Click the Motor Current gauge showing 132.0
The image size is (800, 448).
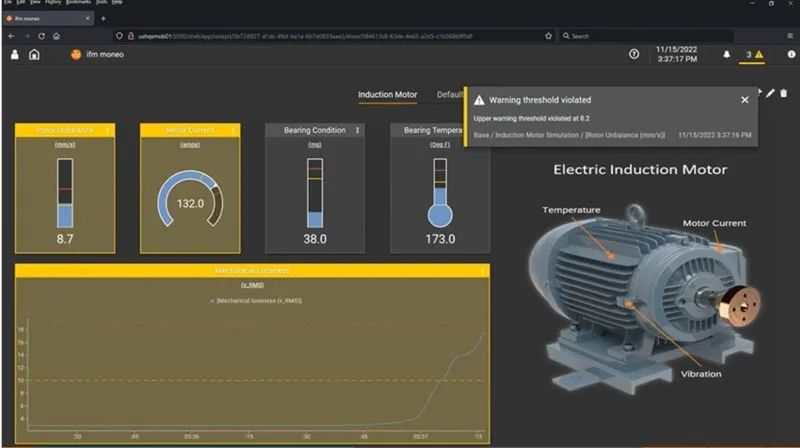point(190,203)
